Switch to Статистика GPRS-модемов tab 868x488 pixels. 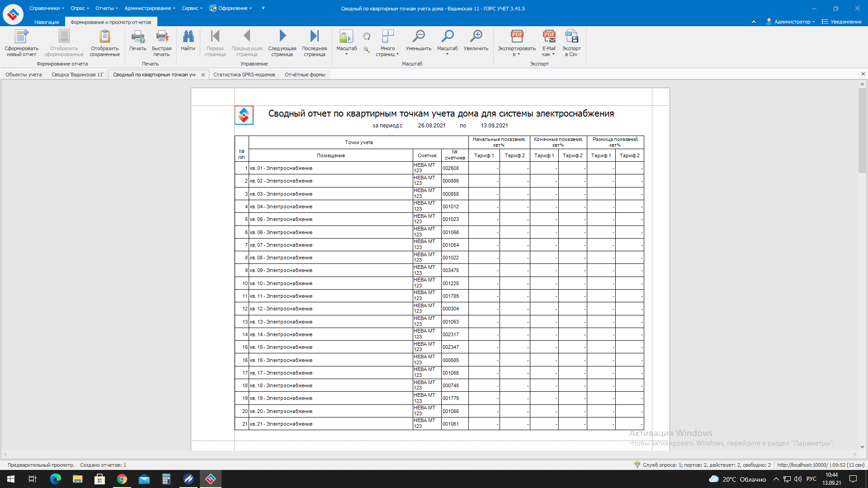coord(244,75)
